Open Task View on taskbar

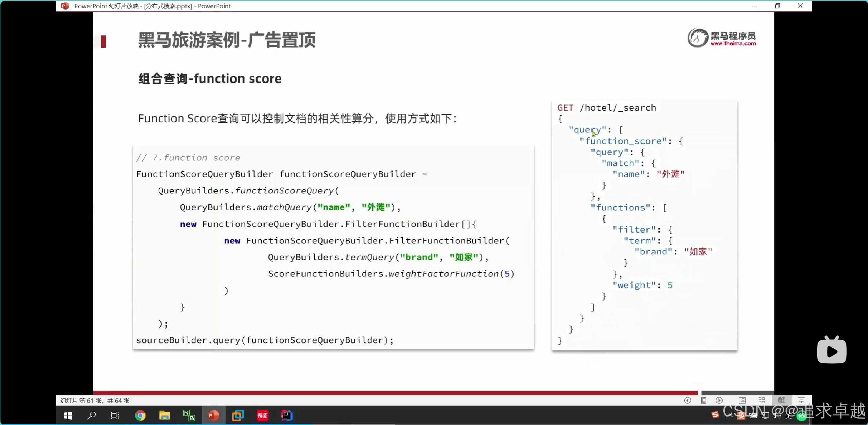tap(115, 415)
